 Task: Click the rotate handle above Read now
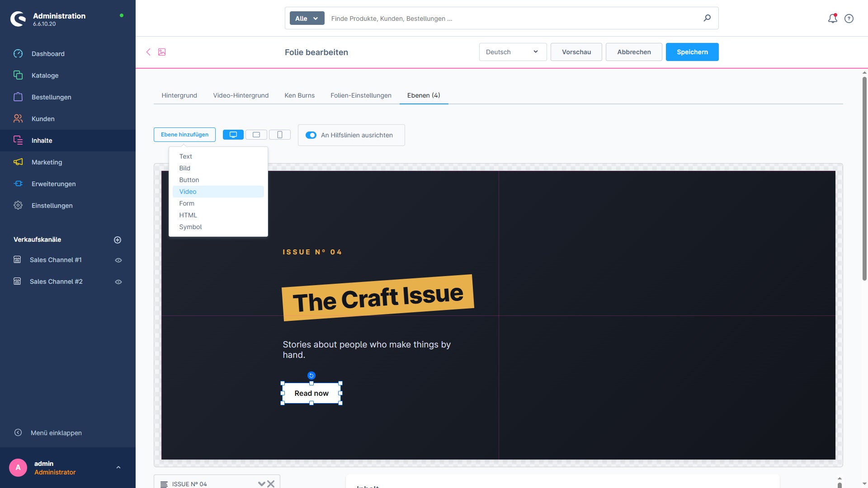[x=311, y=375]
